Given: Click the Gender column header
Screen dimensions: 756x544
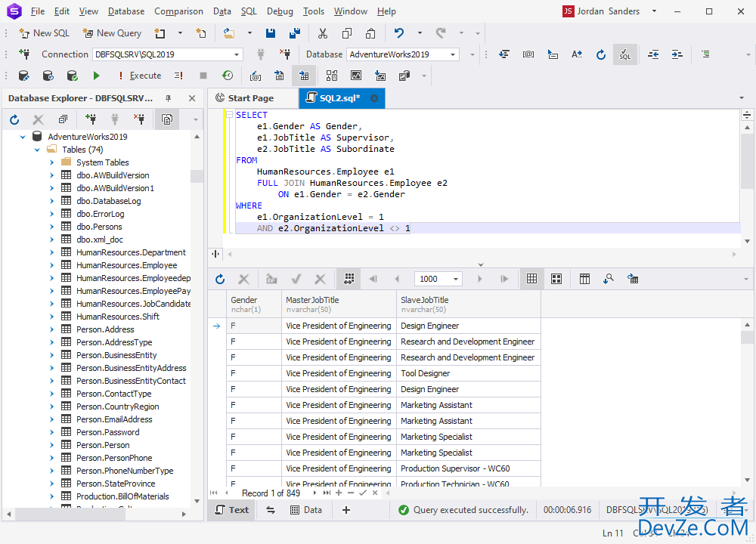Looking at the screenshot, I should coord(254,304).
